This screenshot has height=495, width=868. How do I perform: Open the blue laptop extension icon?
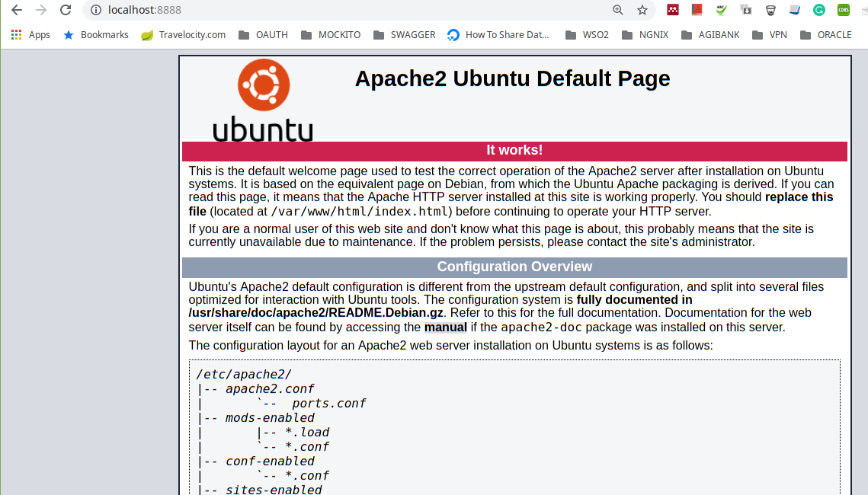point(795,10)
